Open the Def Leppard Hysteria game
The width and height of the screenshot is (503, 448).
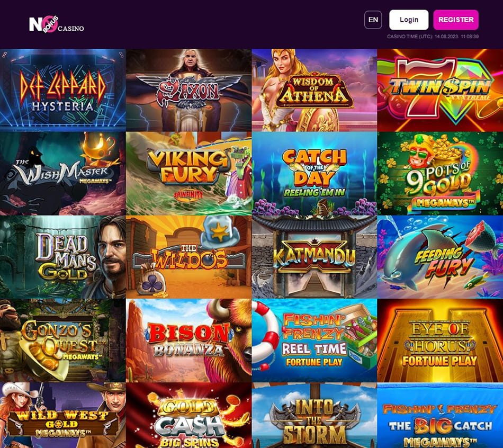[x=62, y=90]
